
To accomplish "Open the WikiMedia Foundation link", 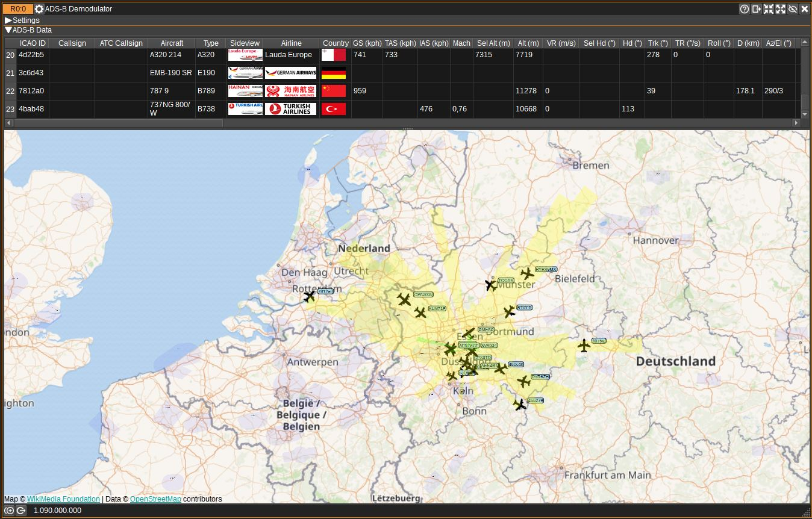I will pos(63,499).
